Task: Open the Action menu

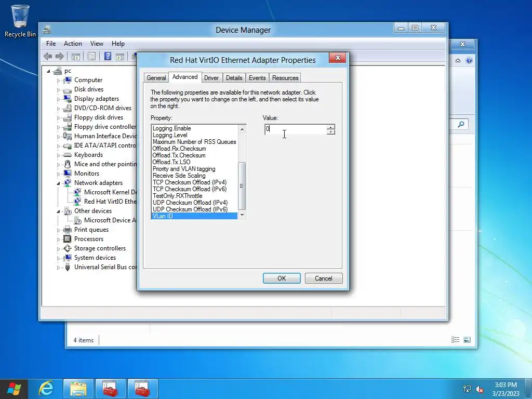Action: 73,44
